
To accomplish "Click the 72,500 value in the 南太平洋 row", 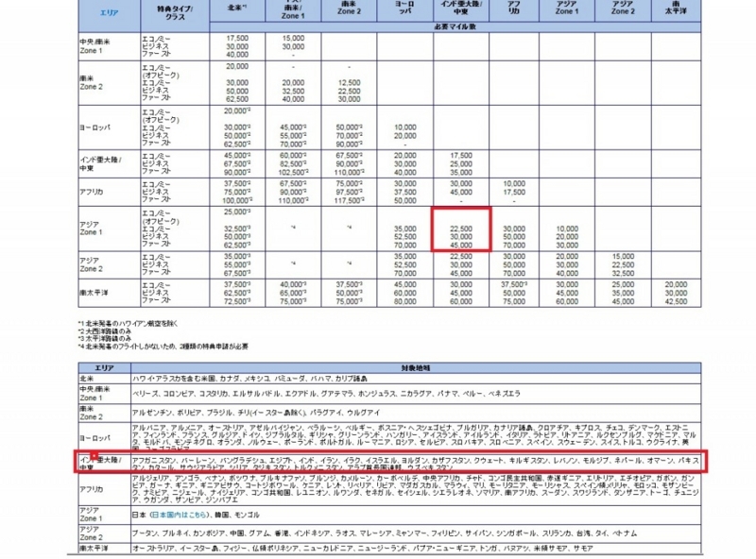I will 237,301.
